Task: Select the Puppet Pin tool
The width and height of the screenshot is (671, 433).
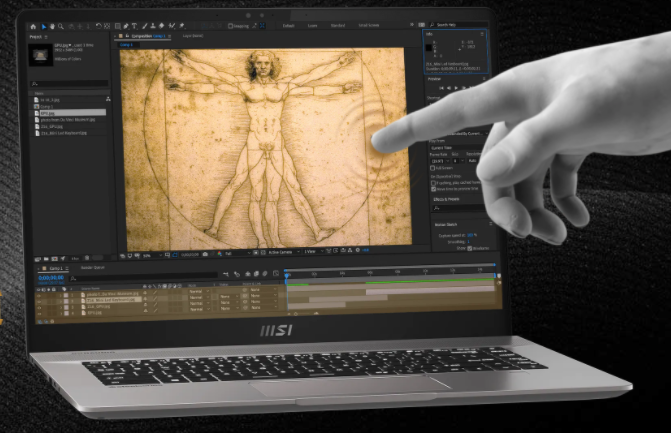Action: (181, 26)
